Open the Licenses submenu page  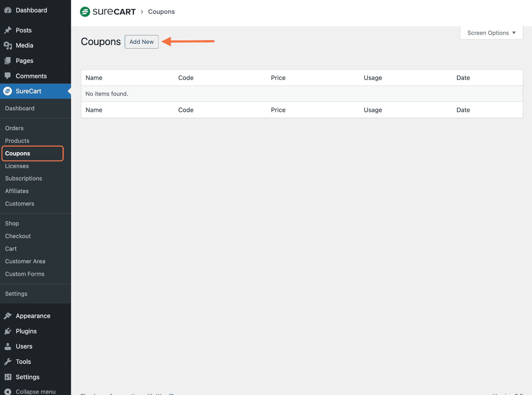[x=17, y=166]
